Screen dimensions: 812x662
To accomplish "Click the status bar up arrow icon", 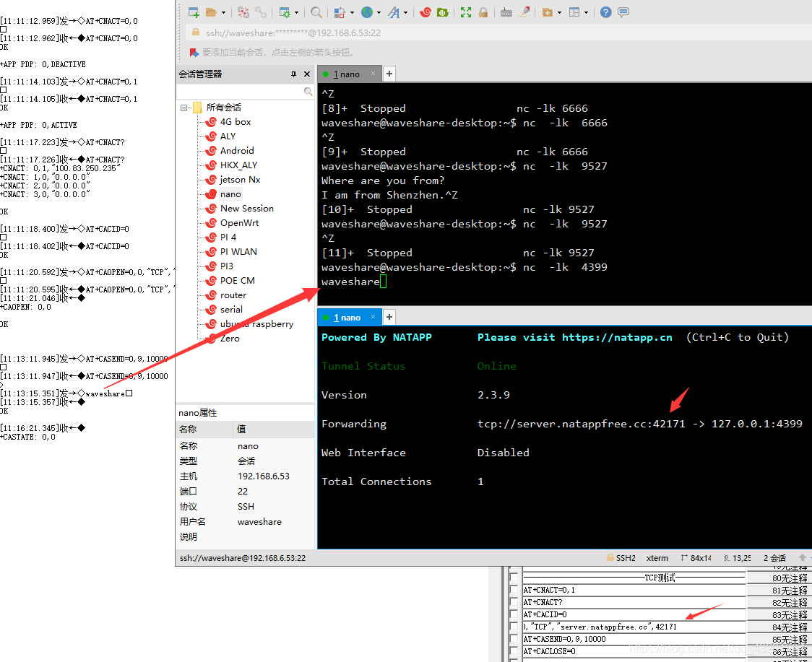I will point(802,557).
